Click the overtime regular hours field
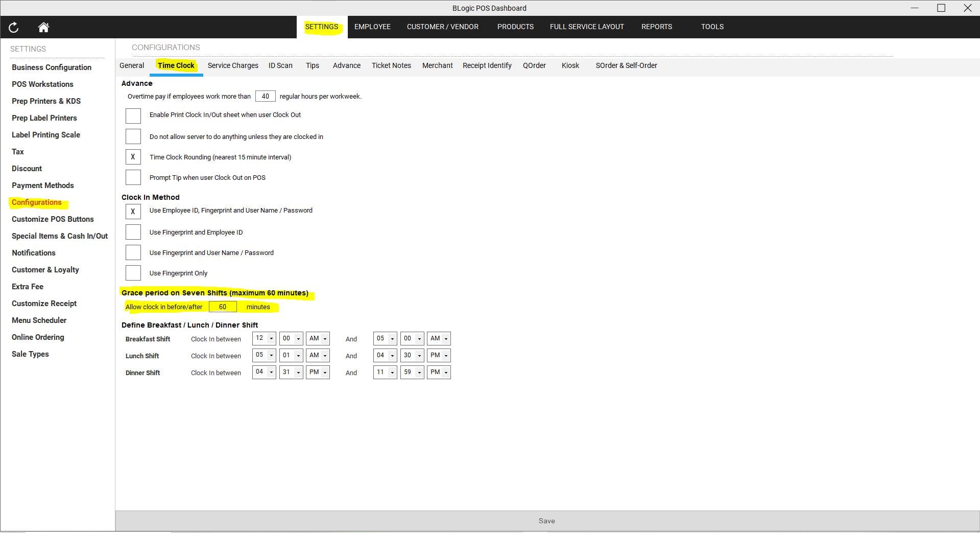The image size is (980, 533). tap(265, 96)
